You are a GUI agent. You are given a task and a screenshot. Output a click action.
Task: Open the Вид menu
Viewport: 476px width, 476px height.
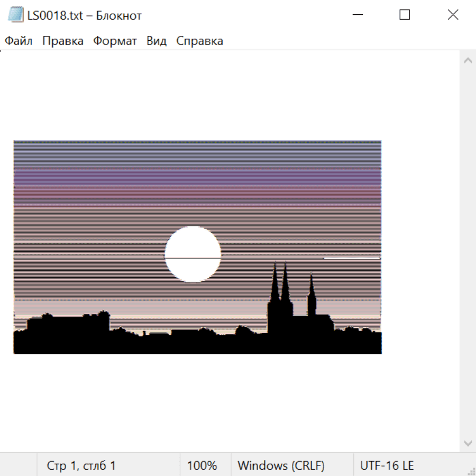[156, 41]
